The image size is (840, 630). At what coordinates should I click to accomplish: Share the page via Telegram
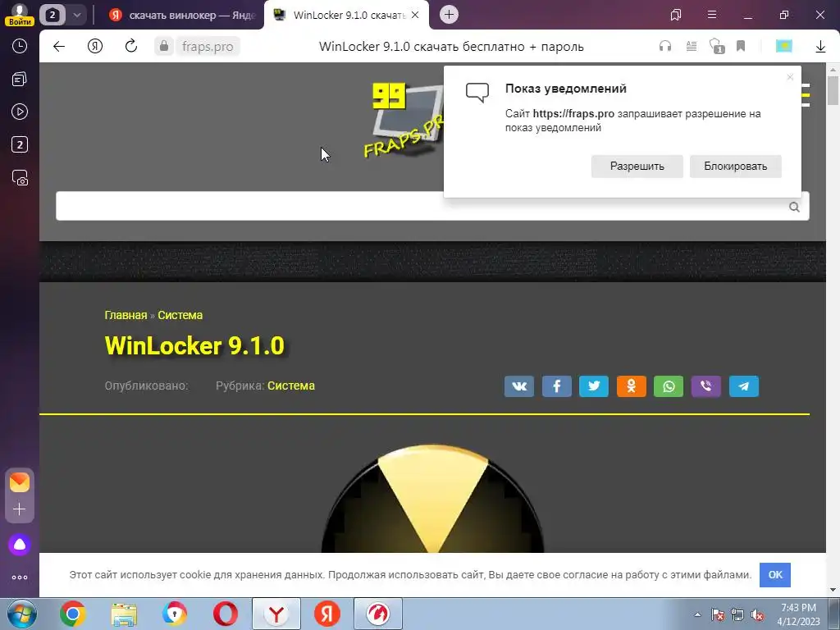coord(743,386)
